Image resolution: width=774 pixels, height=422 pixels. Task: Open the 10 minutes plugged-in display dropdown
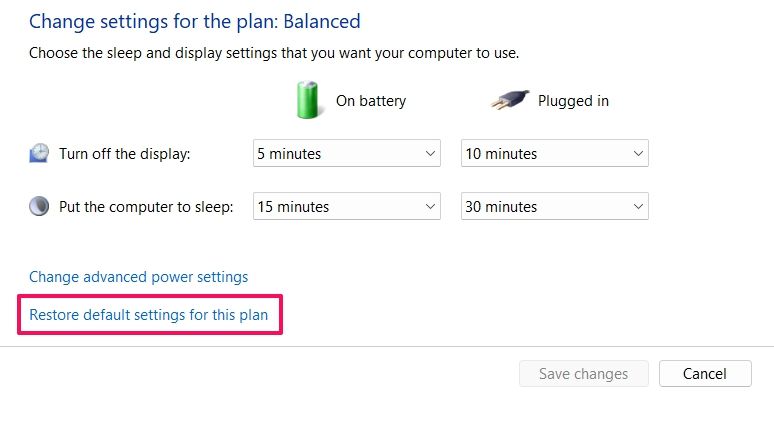coord(554,154)
